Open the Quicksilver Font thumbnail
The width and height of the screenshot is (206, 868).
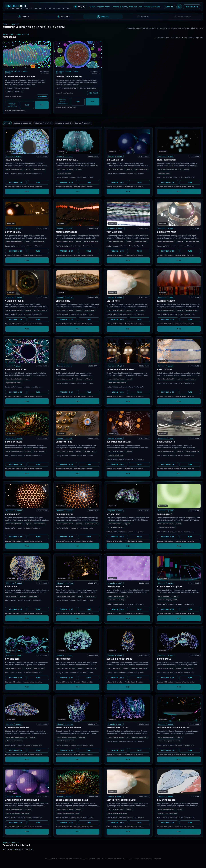[179, 214]
